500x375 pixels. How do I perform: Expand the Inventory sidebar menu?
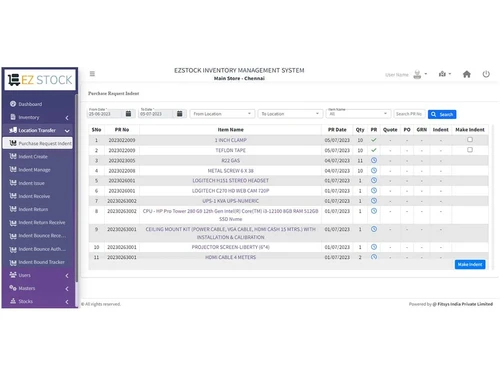[39, 117]
